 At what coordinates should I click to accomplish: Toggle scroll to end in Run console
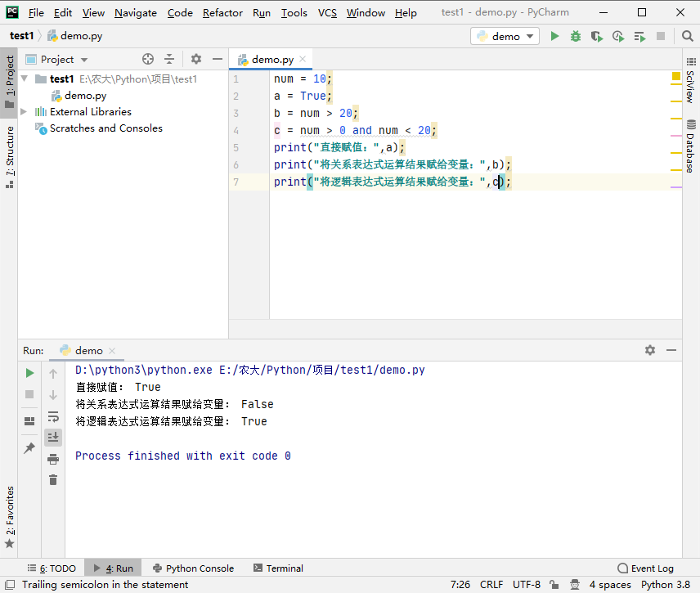click(x=53, y=438)
